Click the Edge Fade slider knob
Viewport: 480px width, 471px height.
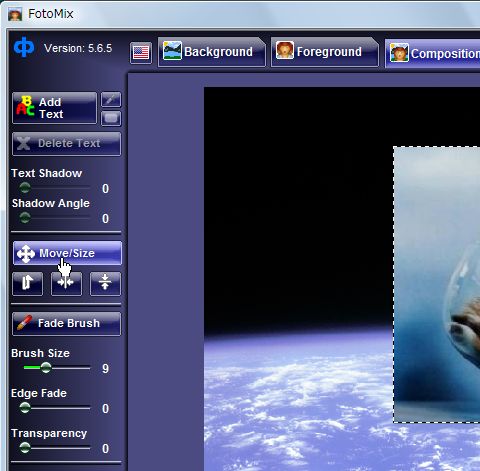[x=25, y=408]
